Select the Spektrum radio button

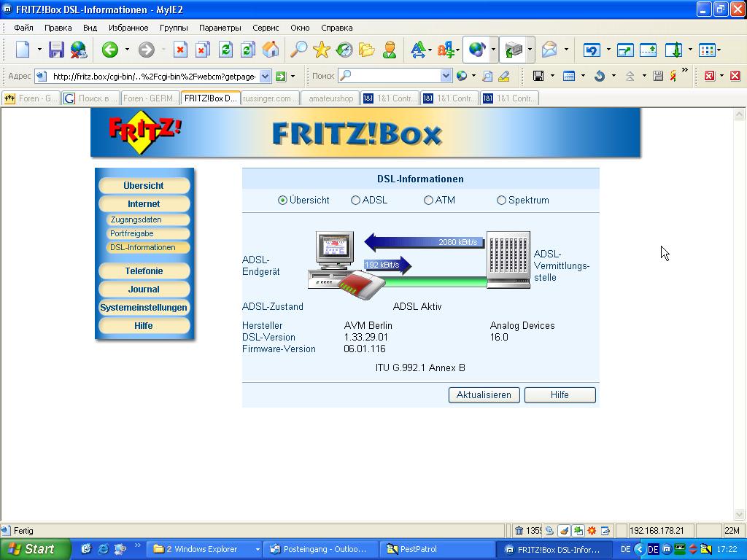[501, 201]
